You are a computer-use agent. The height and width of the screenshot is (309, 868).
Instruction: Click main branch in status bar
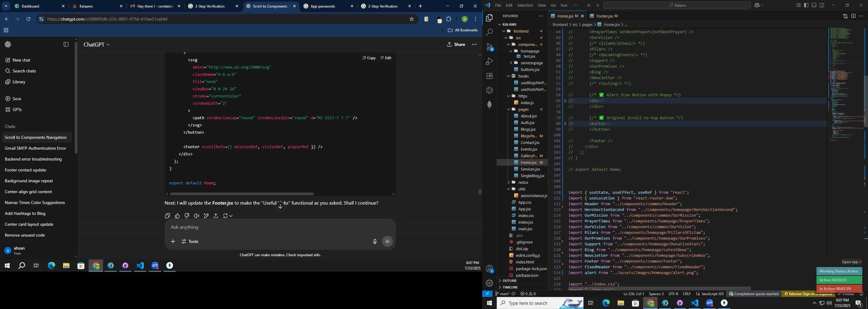point(502,294)
